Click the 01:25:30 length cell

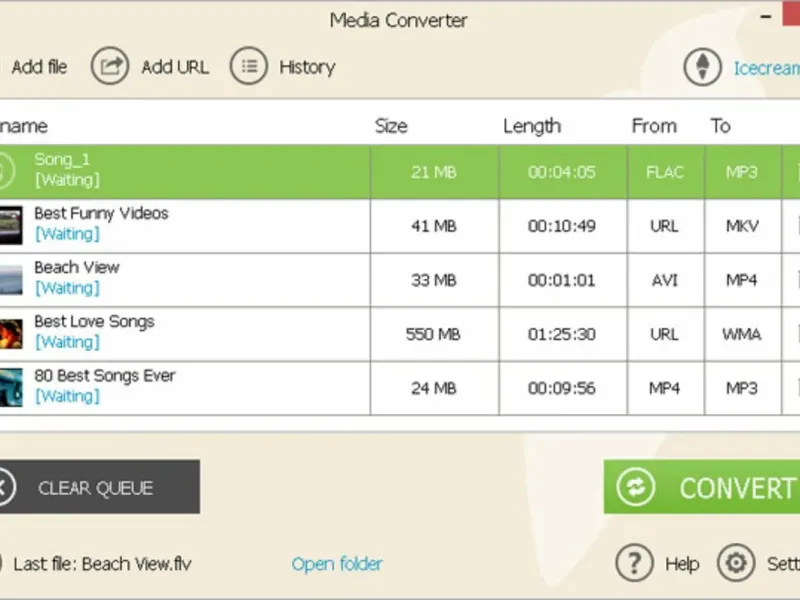(x=562, y=334)
